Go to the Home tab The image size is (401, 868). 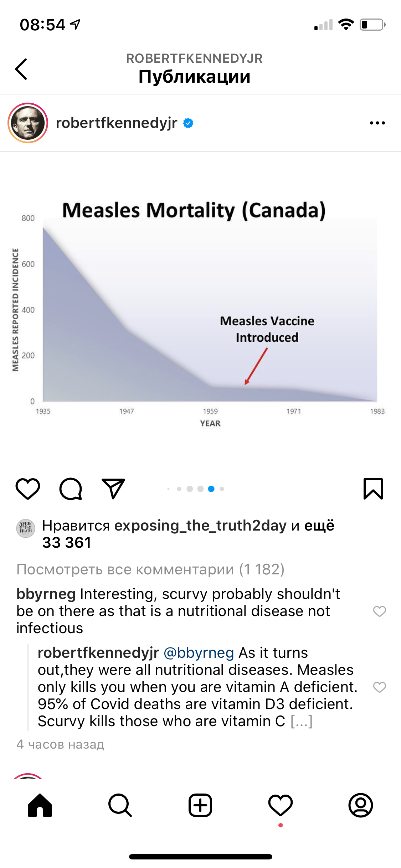pos(40,805)
